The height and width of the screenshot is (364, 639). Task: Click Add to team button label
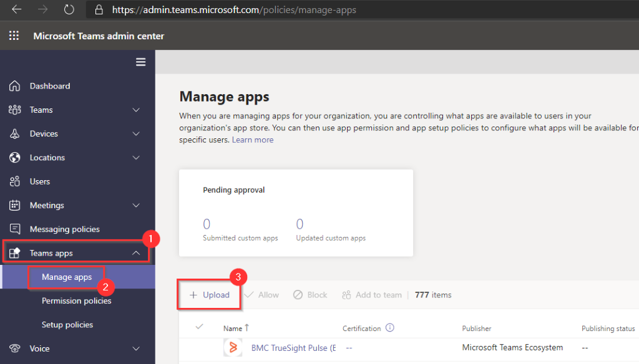pyautogui.click(x=379, y=295)
